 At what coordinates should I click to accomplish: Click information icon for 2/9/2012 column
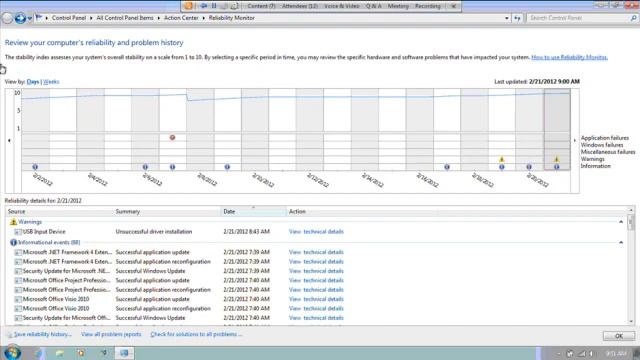[227, 167]
